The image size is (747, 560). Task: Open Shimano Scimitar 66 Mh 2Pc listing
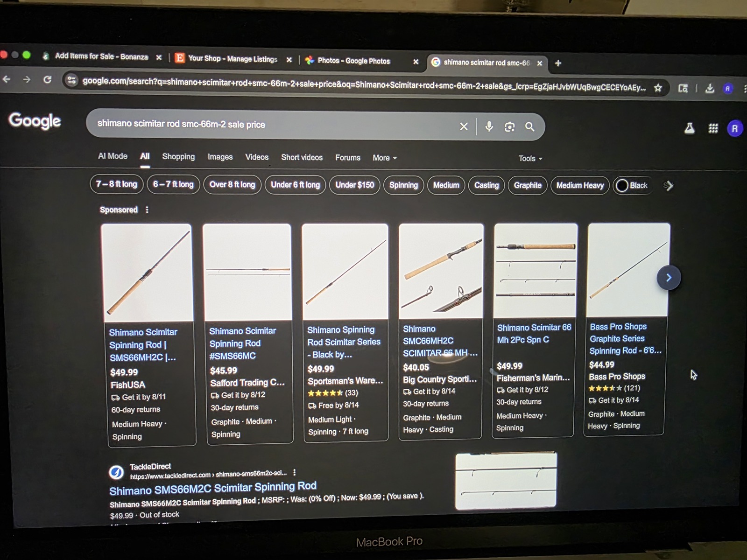534,334
